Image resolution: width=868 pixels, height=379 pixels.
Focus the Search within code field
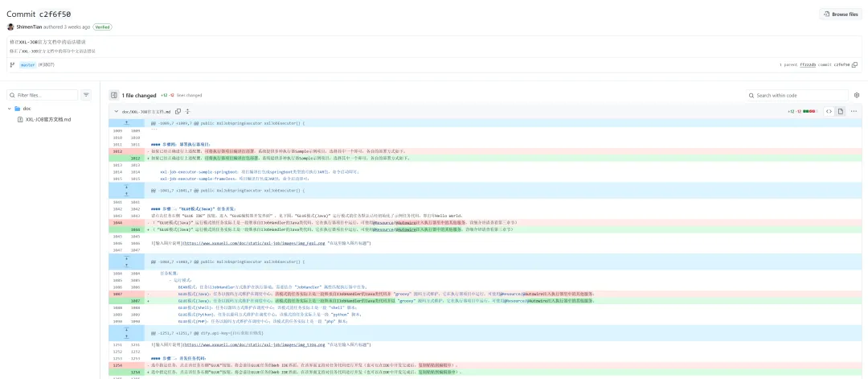click(x=796, y=95)
